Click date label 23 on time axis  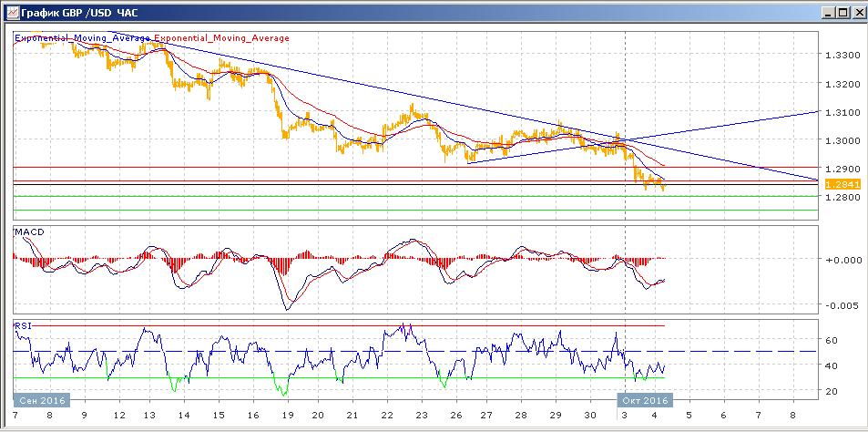[423, 415]
